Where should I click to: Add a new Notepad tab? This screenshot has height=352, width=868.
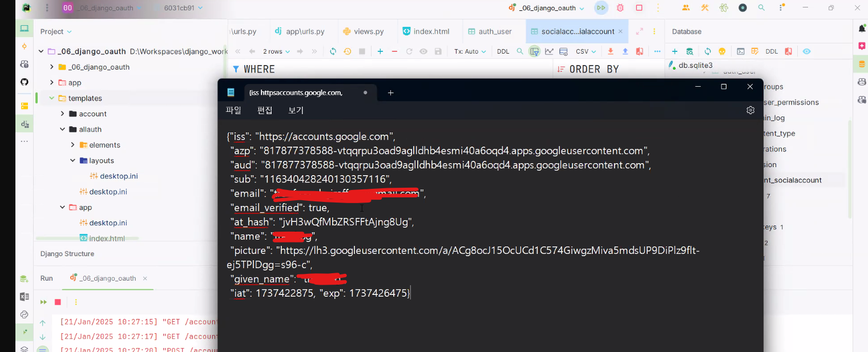[x=391, y=92]
